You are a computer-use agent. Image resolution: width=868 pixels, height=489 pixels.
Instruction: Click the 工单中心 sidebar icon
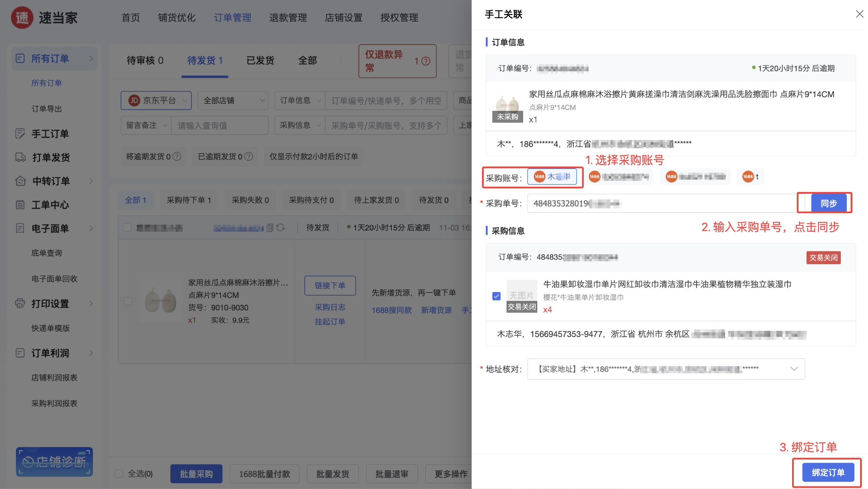click(20, 205)
